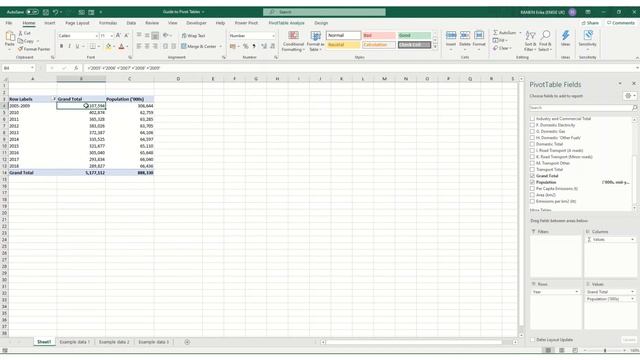
Task: Open the font name dropdown
Action: point(96,36)
